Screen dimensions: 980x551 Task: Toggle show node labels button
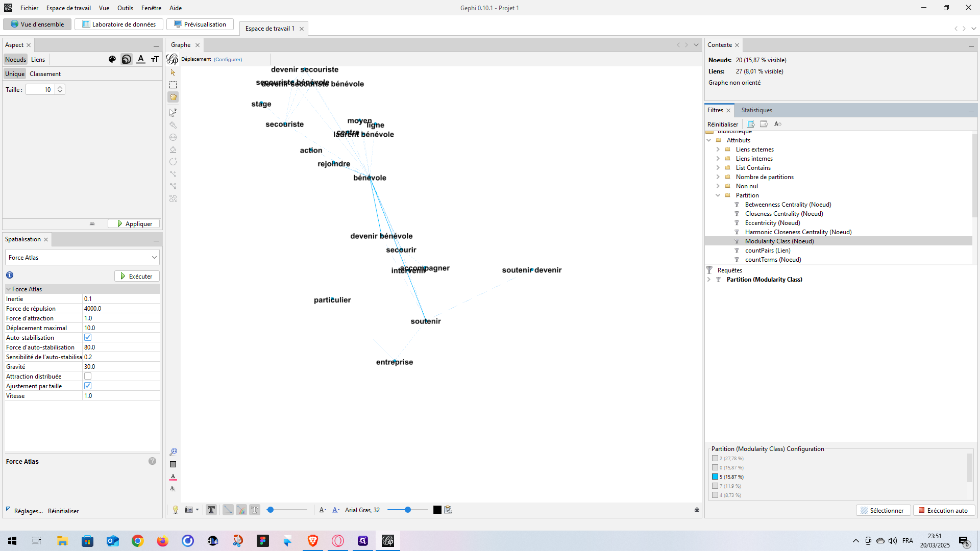click(211, 510)
